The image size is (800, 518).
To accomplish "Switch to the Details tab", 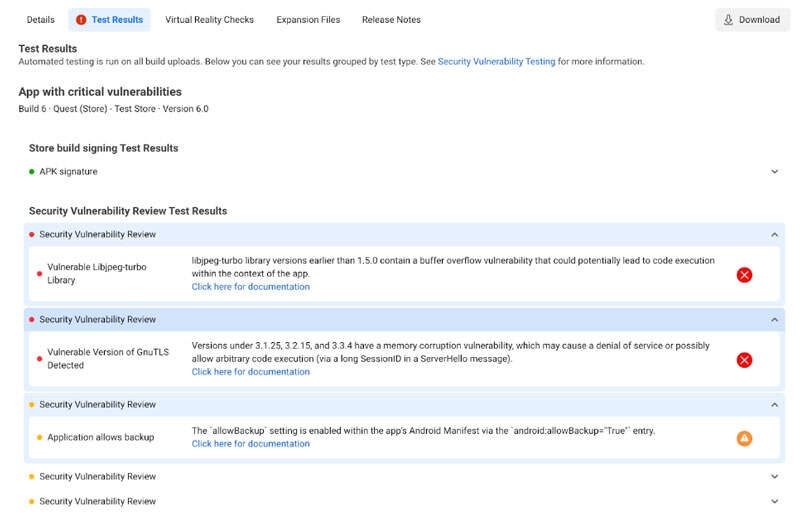I will point(41,20).
